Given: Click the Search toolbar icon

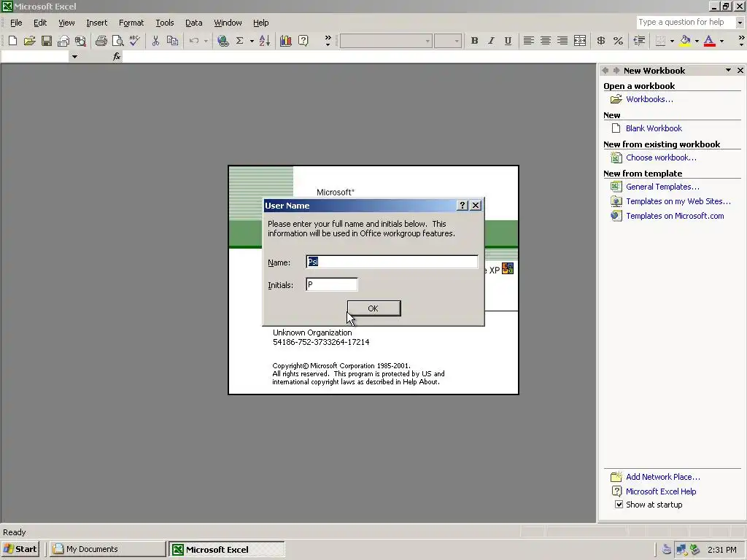Looking at the screenshot, I should [80, 41].
